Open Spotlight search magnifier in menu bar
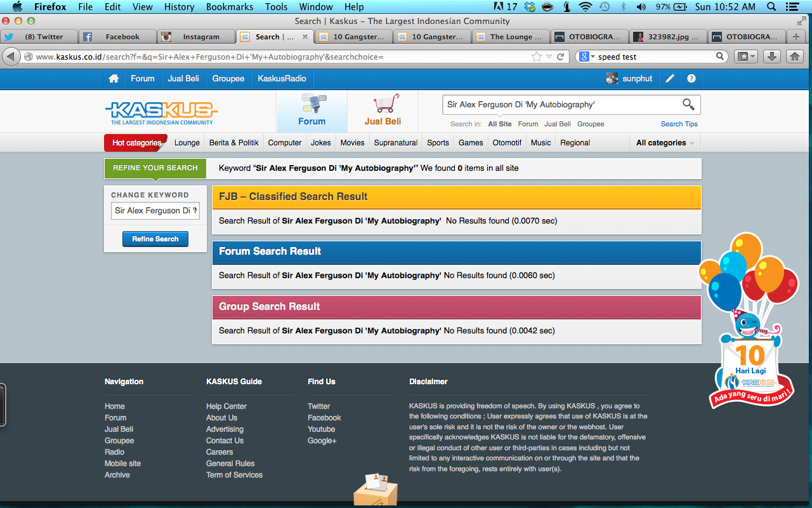Viewport: 812px width, 508px height. click(771, 7)
